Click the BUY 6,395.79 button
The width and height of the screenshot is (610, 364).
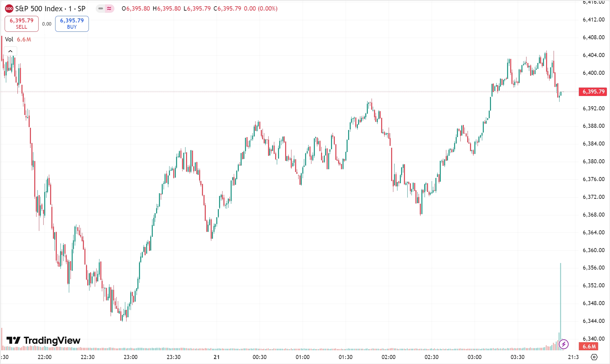[72, 24]
